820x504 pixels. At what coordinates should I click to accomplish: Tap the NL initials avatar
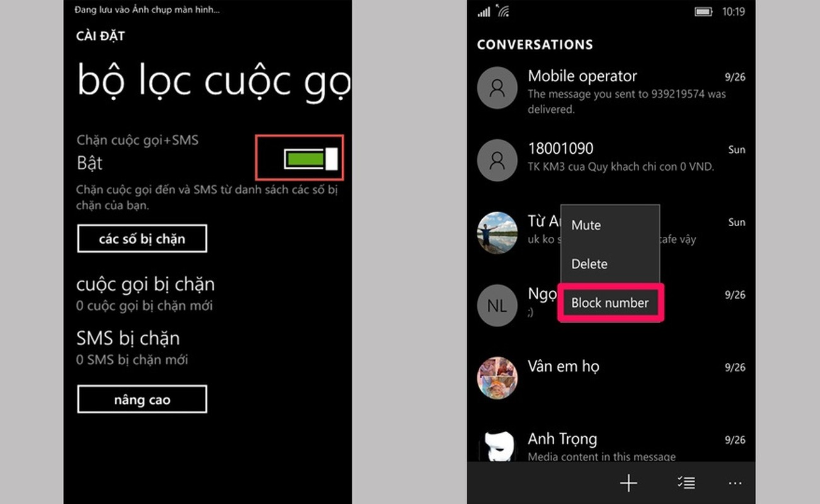[x=497, y=306]
